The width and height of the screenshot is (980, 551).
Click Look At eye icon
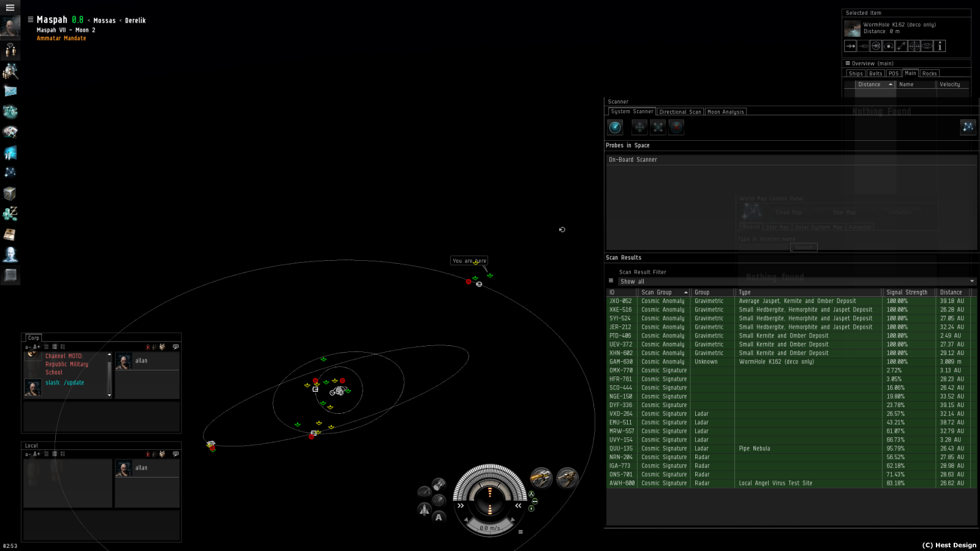[x=927, y=46]
